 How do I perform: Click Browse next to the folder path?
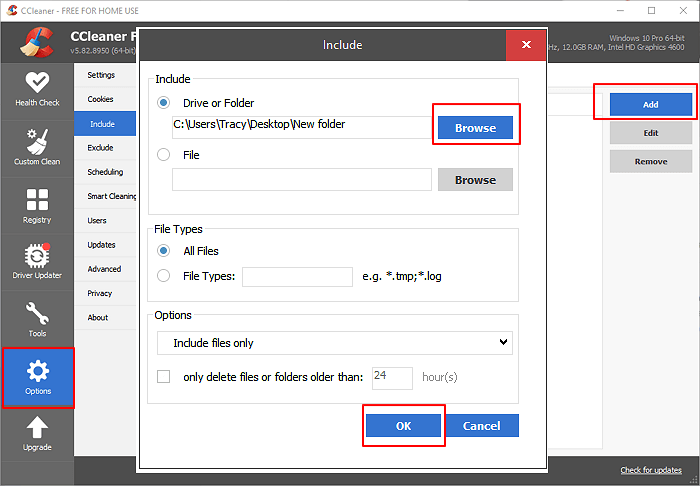475,128
